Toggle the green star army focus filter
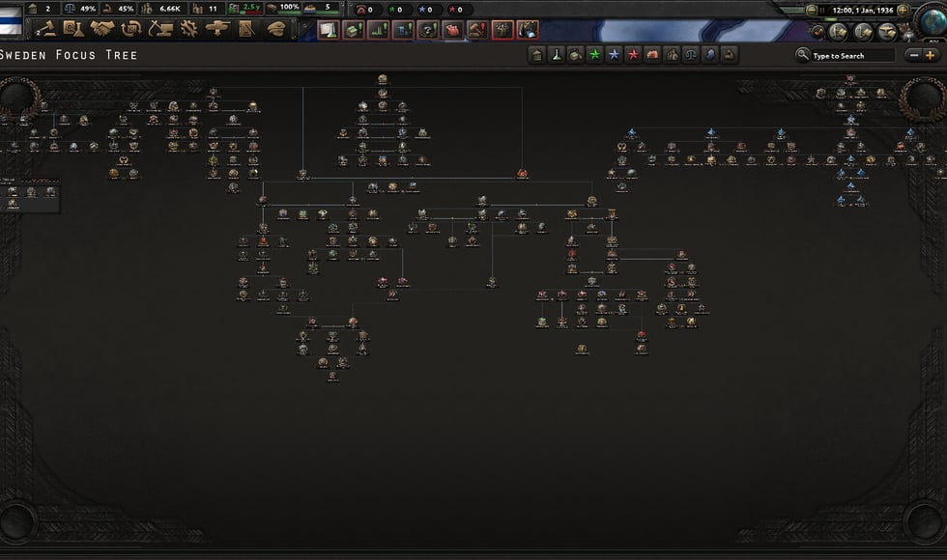Screen dimensions: 947x560 595,55
